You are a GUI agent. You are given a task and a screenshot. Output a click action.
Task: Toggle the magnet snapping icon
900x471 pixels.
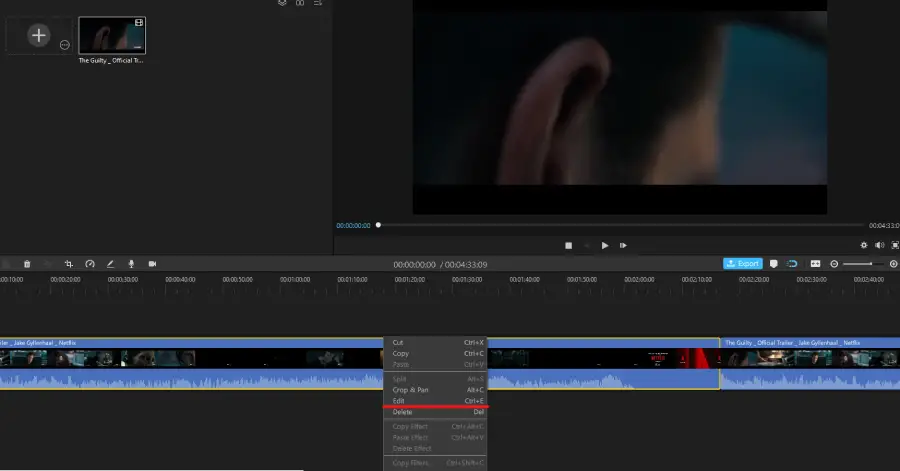793,264
